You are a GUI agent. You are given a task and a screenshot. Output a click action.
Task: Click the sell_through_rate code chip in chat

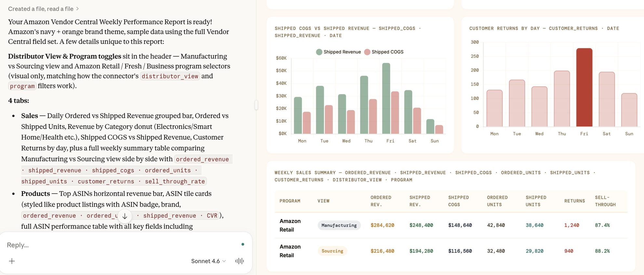click(x=175, y=181)
